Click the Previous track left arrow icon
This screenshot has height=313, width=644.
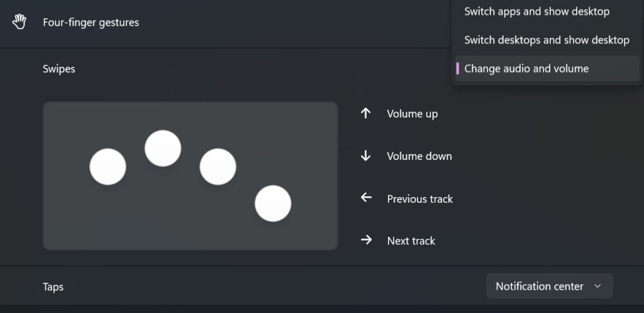click(x=366, y=198)
